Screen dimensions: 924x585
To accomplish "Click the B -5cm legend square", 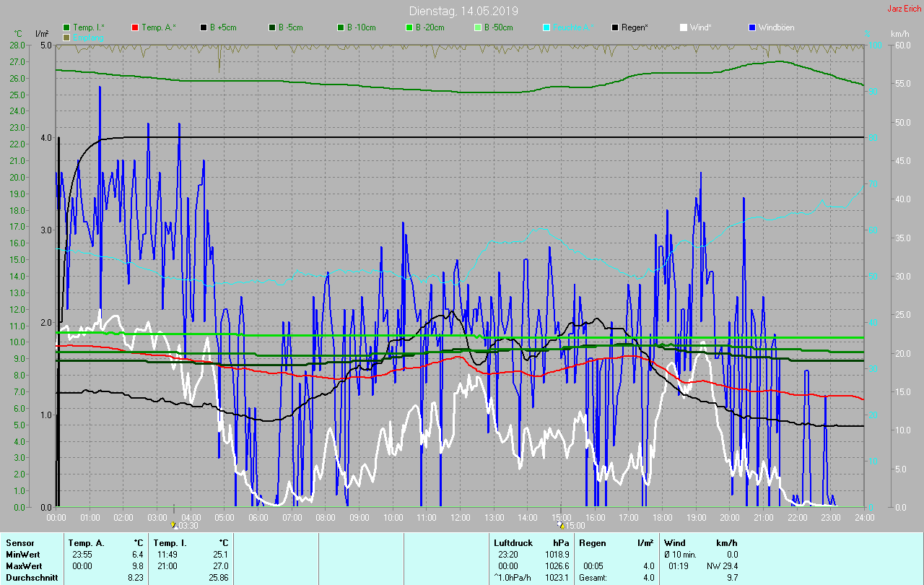I will coord(272,27).
